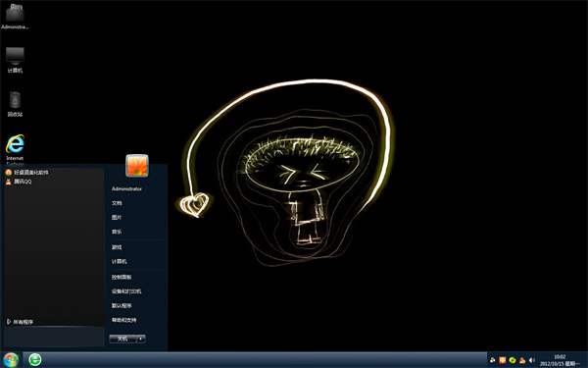This screenshot has height=368, width=588.
Task: Click the 好桌道美化软件 program icon
Action: coord(9,173)
